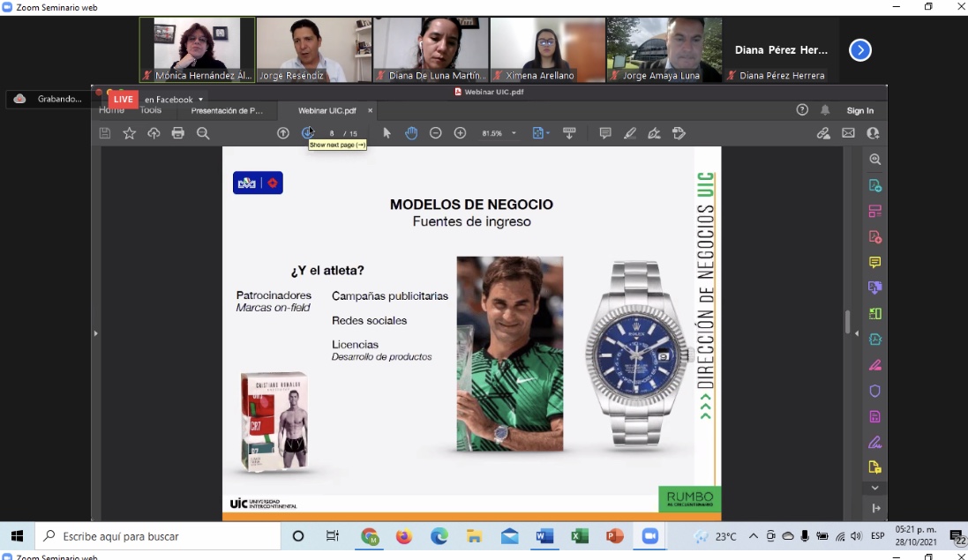Zoom out using the minus circle
The height and width of the screenshot is (560, 968).
point(435,133)
